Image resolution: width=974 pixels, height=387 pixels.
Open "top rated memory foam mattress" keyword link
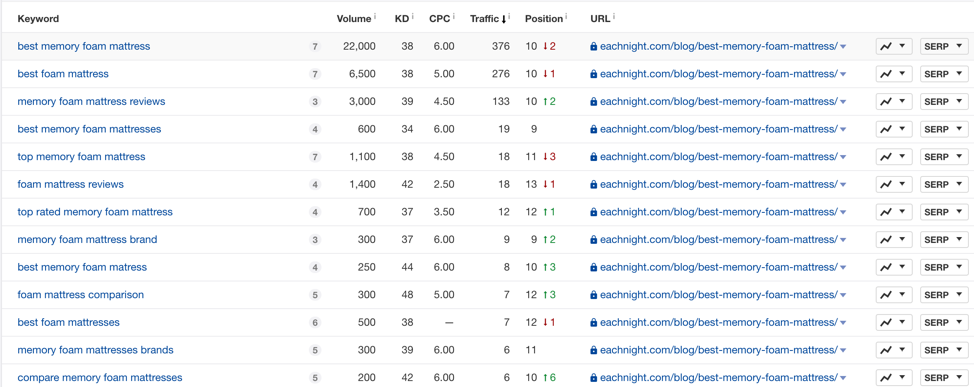click(x=95, y=212)
